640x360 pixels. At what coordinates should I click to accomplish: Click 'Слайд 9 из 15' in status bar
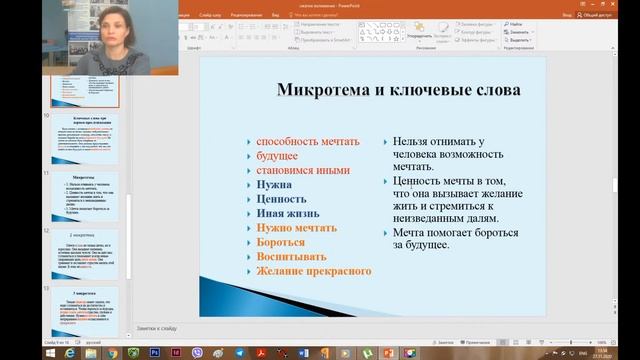pyautogui.click(x=57, y=342)
